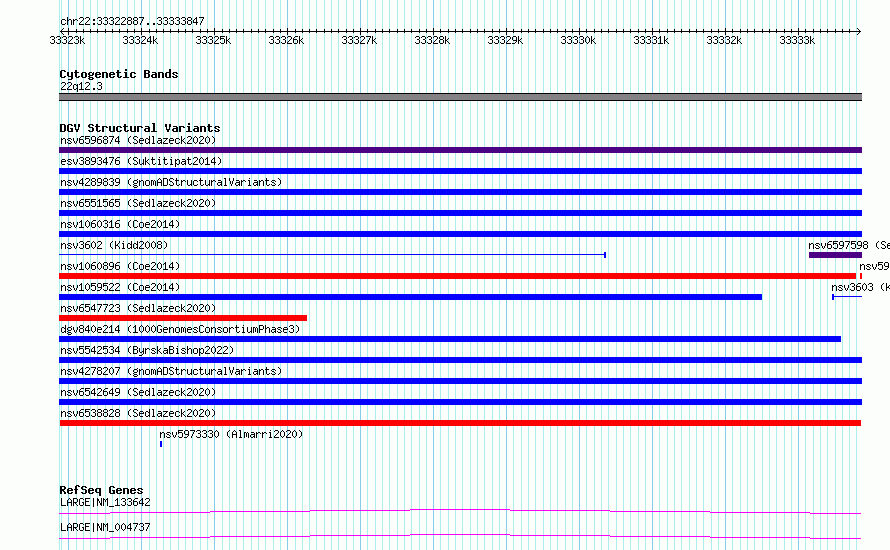Select the purple bar under nsv6596874
The width and height of the screenshot is (890, 550).
[x=460, y=150]
